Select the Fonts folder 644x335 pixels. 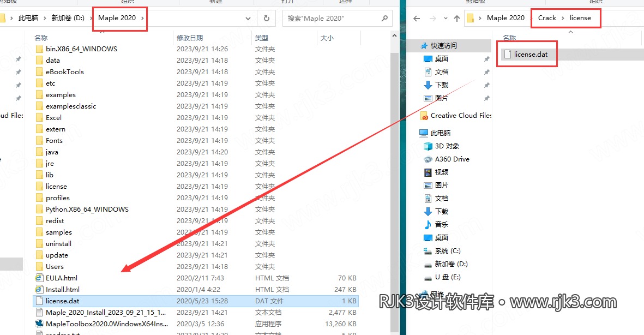coord(54,141)
